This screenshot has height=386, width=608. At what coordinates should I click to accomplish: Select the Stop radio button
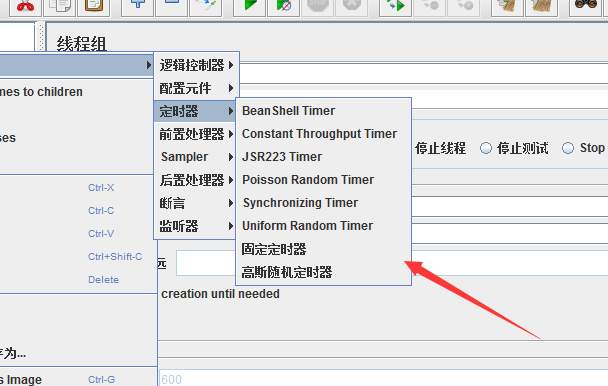[x=568, y=148]
